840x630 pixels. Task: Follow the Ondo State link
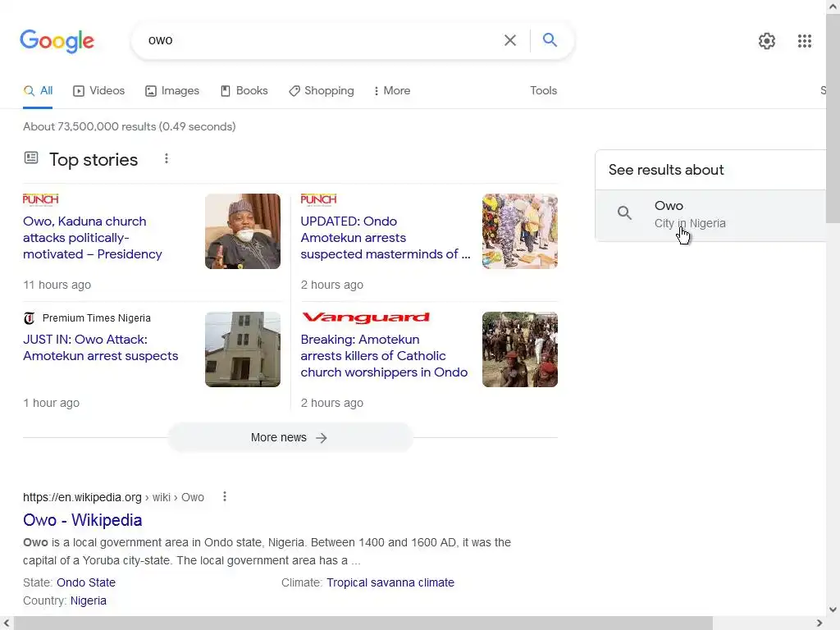85,582
